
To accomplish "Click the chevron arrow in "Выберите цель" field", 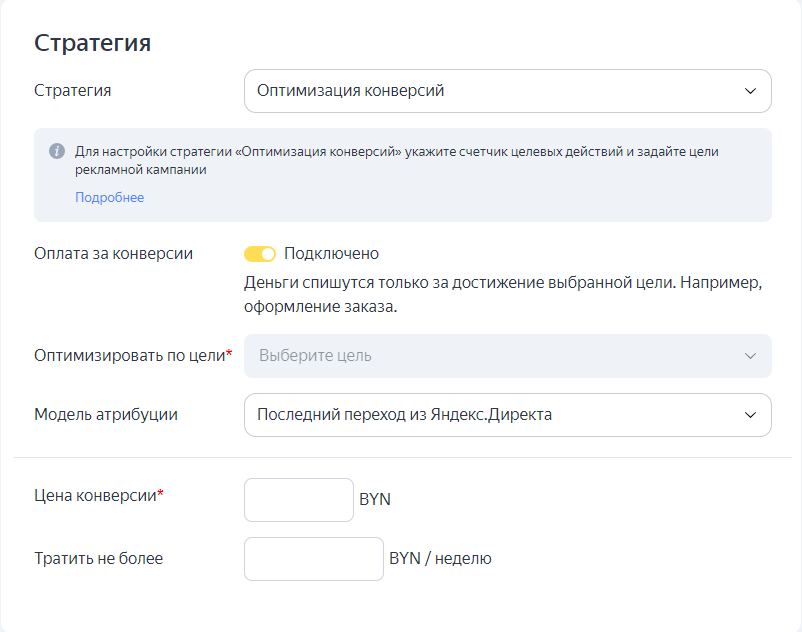I will click(x=750, y=356).
